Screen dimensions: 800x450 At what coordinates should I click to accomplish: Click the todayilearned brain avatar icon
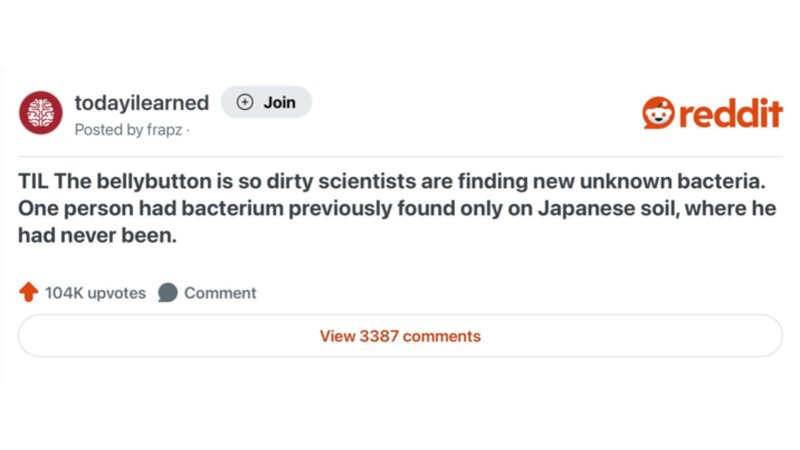pyautogui.click(x=41, y=112)
